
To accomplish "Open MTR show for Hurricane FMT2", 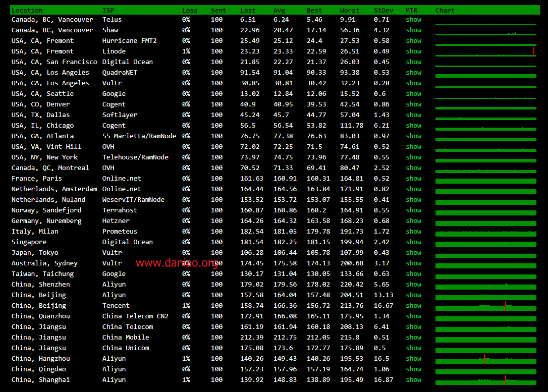I will [413, 40].
